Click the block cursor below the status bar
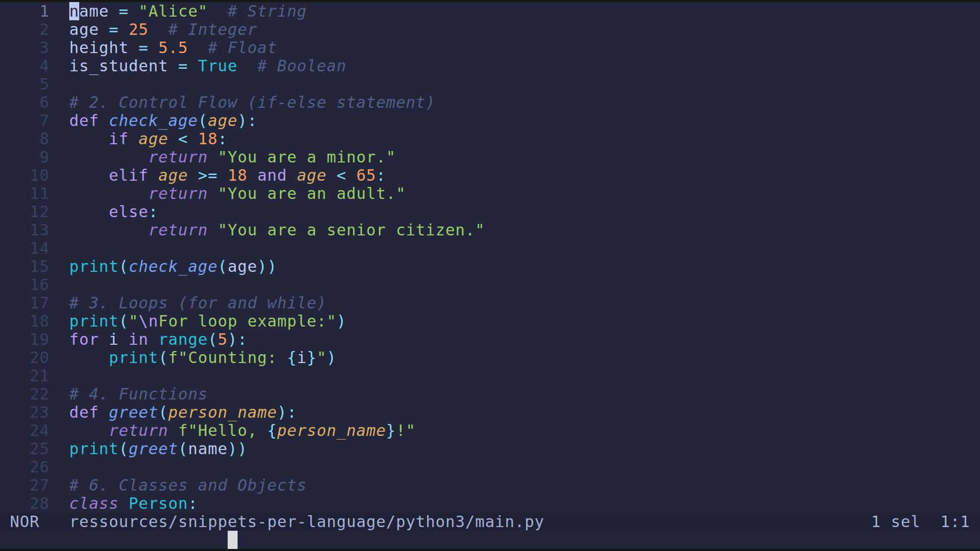This screenshot has width=980, height=551. tap(232, 540)
